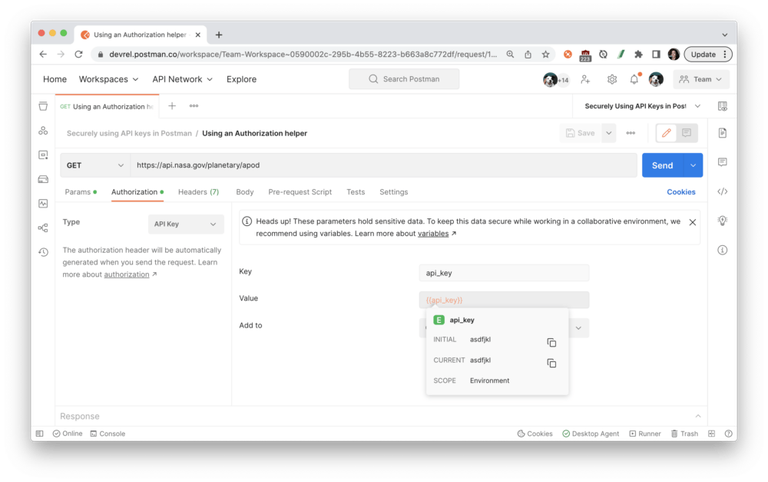Open Runner in status bar
768x482 pixels.
pos(645,434)
